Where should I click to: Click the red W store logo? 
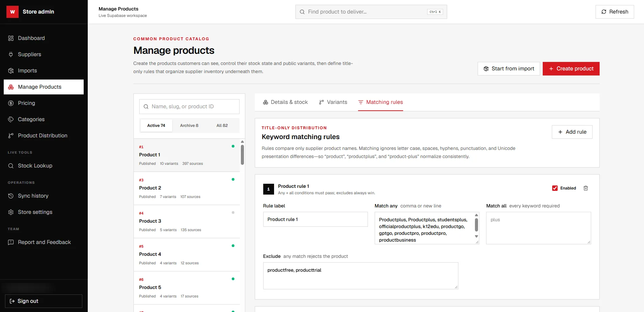pos(13,12)
